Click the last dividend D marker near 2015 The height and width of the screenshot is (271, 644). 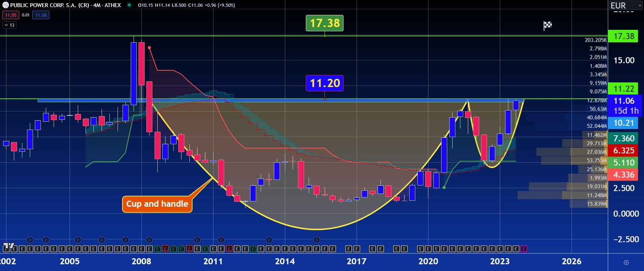[317, 240]
